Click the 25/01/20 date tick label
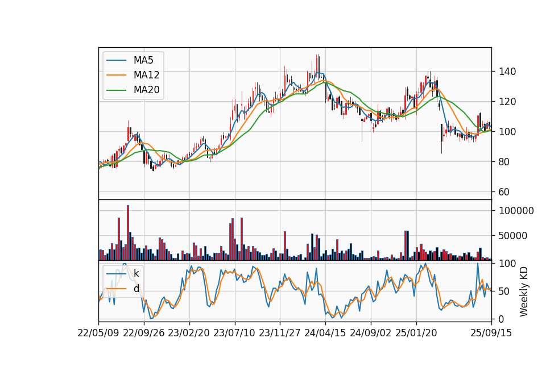This screenshot has width=546, height=392. (x=416, y=333)
